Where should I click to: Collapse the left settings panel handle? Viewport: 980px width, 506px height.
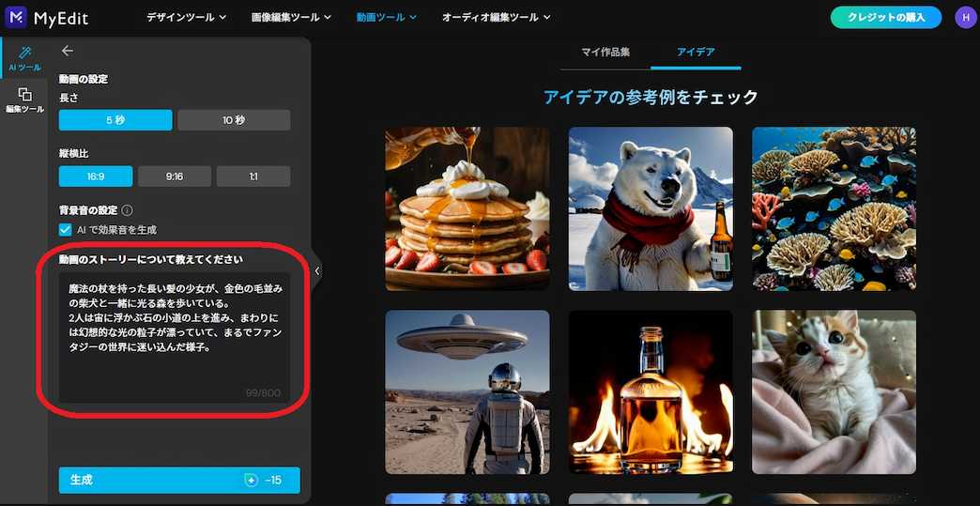point(317,270)
